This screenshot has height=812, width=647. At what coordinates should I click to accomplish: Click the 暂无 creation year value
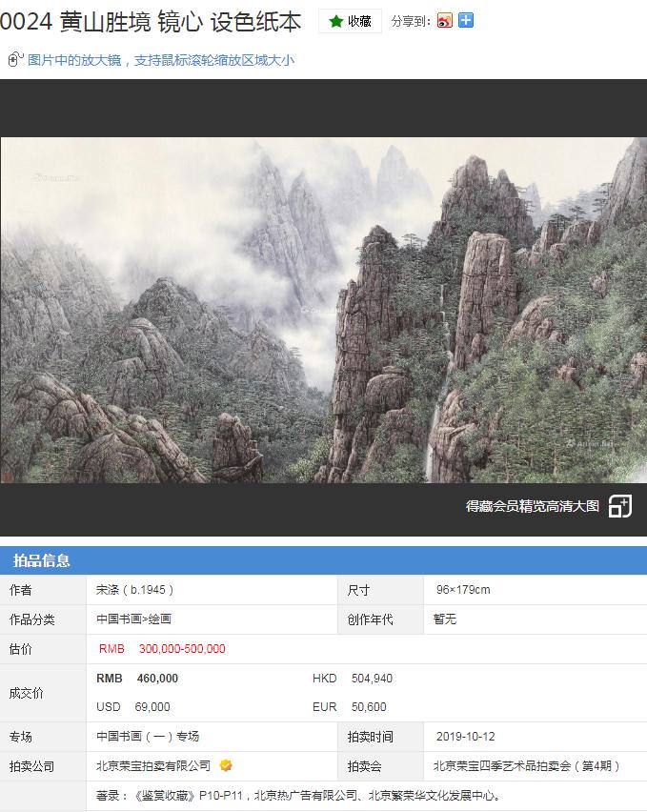coord(445,619)
